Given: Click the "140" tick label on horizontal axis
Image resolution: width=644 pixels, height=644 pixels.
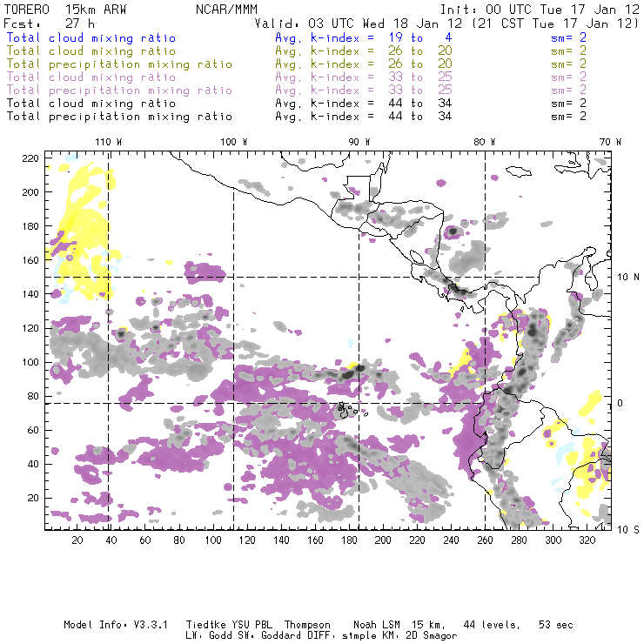Looking at the screenshot, I should pyautogui.click(x=281, y=540).
